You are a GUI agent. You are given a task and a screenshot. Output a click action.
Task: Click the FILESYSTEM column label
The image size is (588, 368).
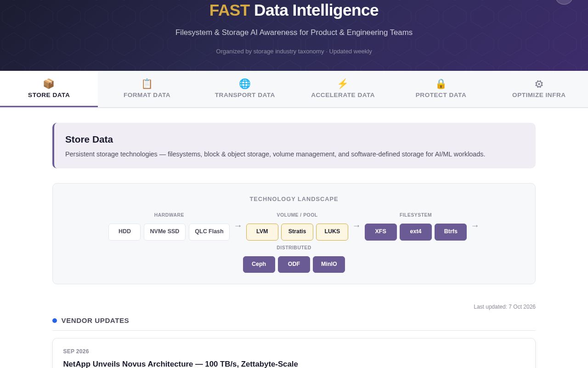pyautogui.click(x=416, y=215)
